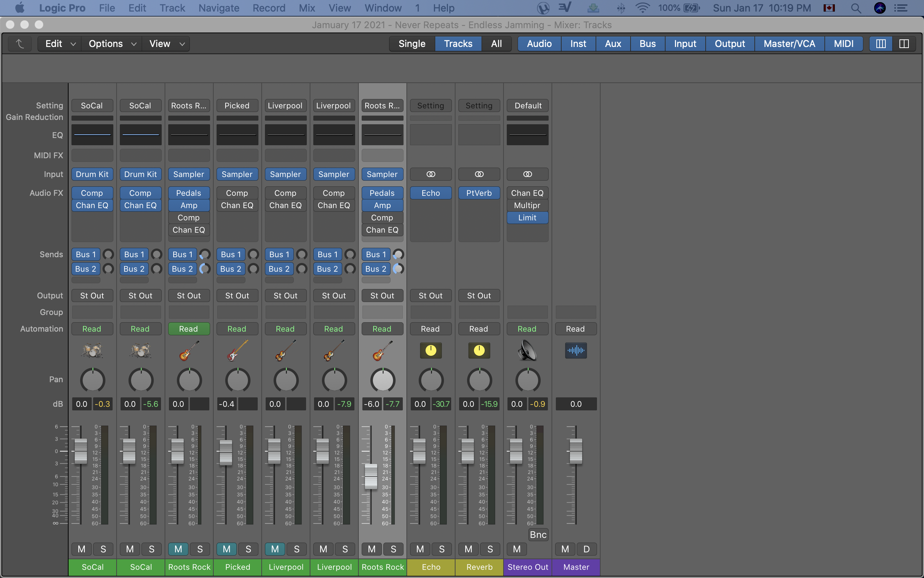The height and width of the screenshot is (578, 924).
Task: Switch to wide channel strips view icon
Action: (x=904, y=44)
